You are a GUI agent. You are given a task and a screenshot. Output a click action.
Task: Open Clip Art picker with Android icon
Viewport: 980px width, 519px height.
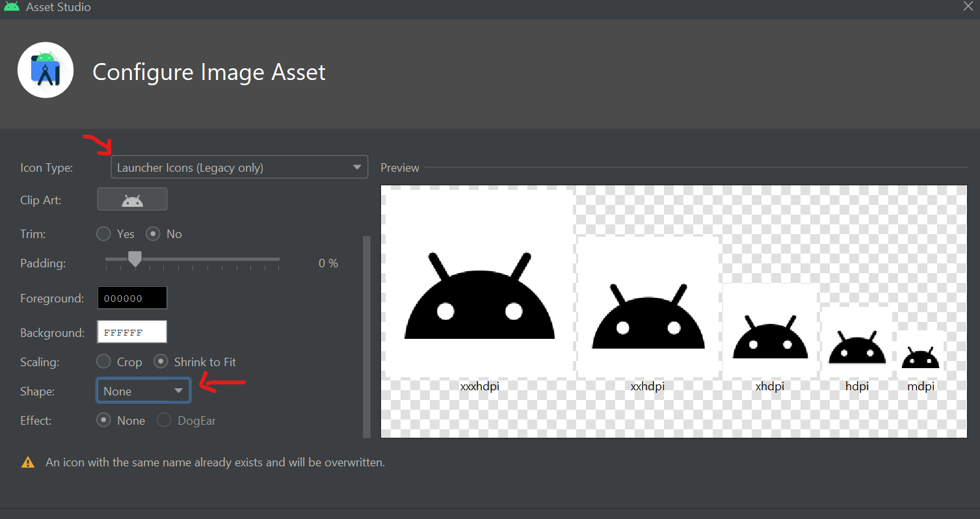click(132, 200)
